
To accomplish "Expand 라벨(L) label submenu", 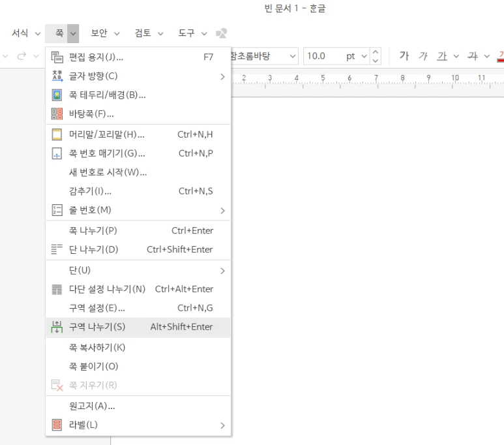I will (138, 425).
